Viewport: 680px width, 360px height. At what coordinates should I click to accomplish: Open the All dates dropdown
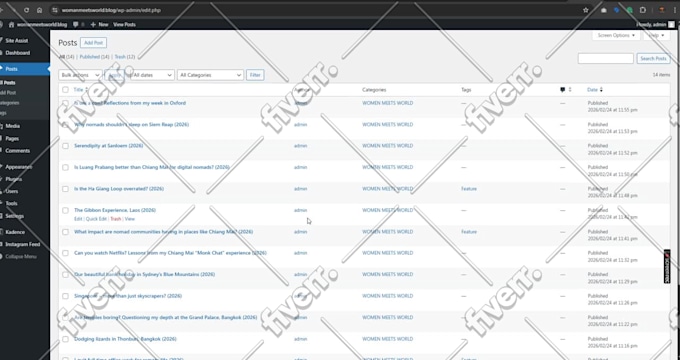pos(152,75)
